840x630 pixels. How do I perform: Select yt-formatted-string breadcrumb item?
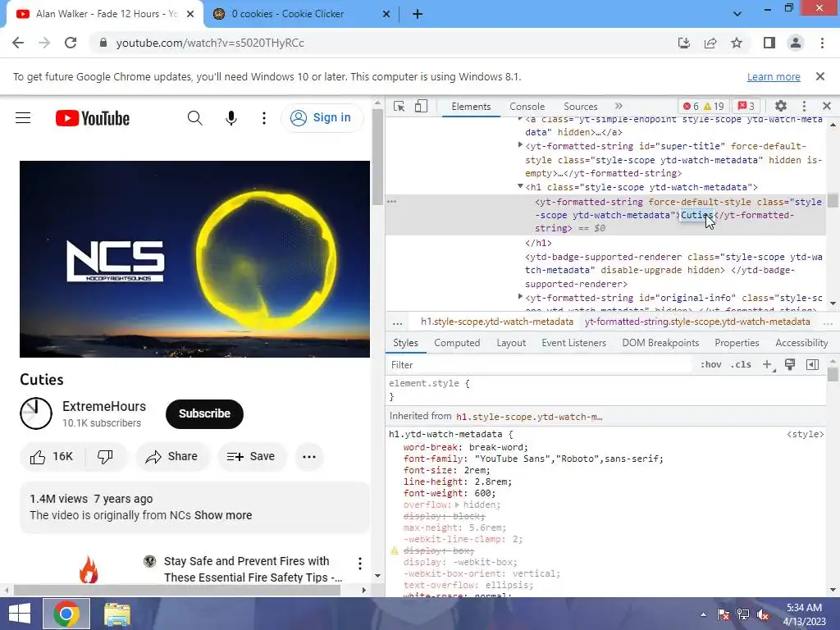(697, 322)
